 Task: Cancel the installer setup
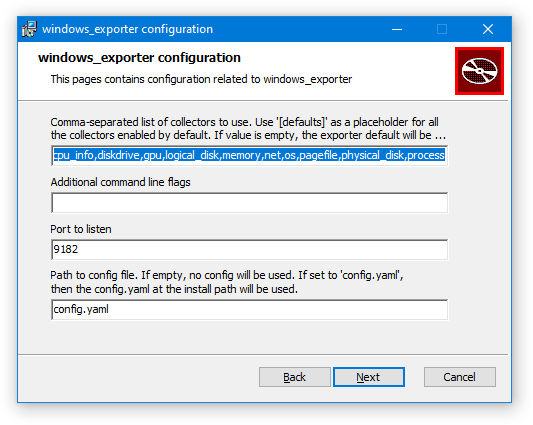[x=460, y=377]
